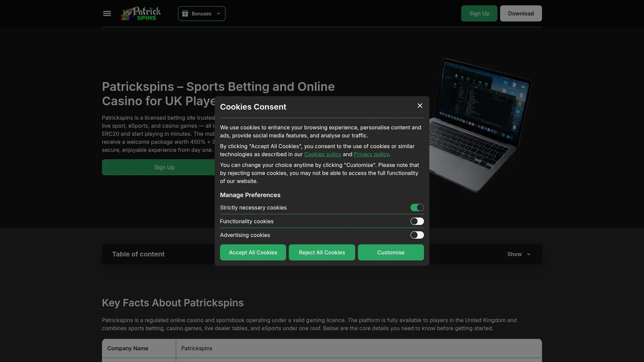The image size is (644, 362).
Task: Expand the Bonuses dropdown chevron
Action: [218, 13]
